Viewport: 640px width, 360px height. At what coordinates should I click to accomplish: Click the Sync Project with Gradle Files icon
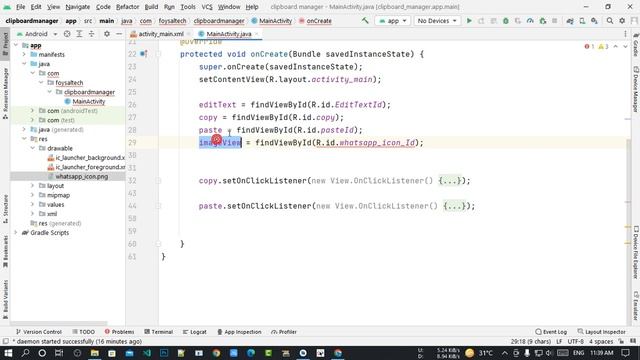tap(570, 20)
